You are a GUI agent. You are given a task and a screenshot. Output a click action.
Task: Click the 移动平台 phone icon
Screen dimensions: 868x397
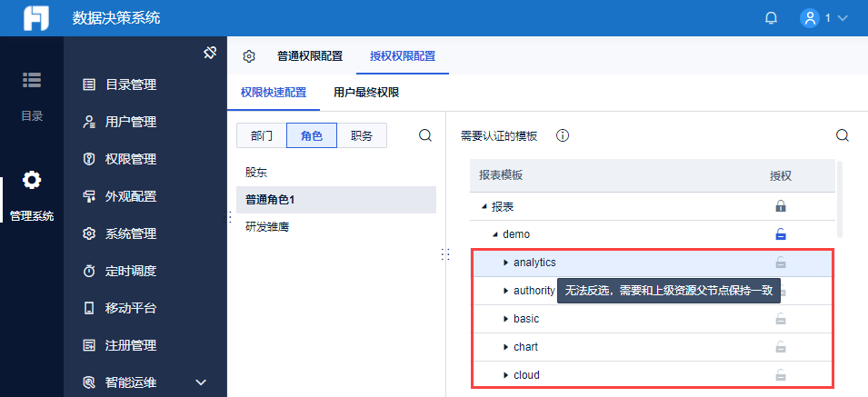click(x=88, y=308)
